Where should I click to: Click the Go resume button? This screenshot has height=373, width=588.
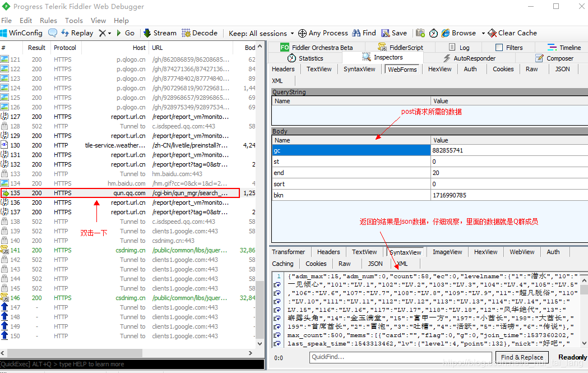125,33
